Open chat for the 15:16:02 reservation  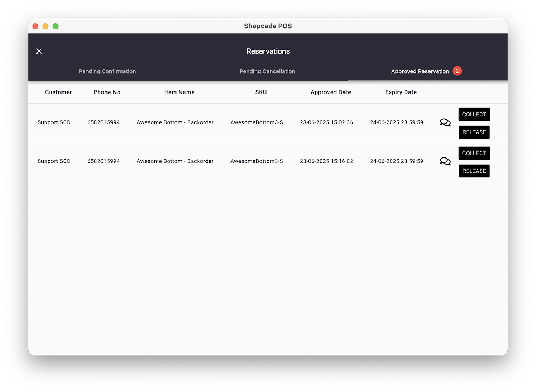(445, 161)
